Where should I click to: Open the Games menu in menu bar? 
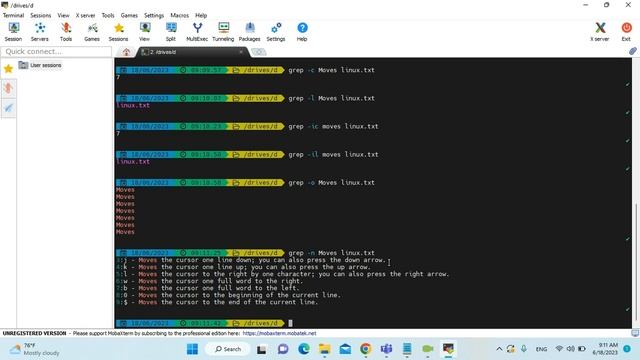tap(129, 15)
